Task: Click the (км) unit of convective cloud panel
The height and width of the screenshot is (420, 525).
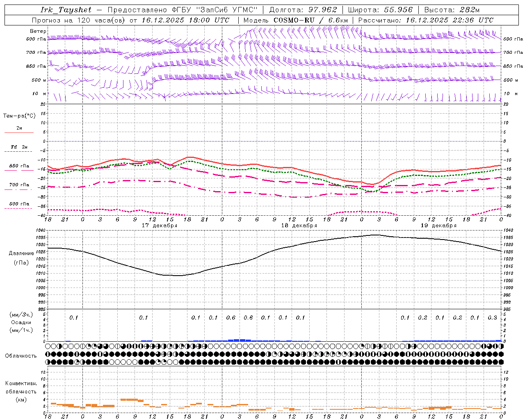Action: 21,399
